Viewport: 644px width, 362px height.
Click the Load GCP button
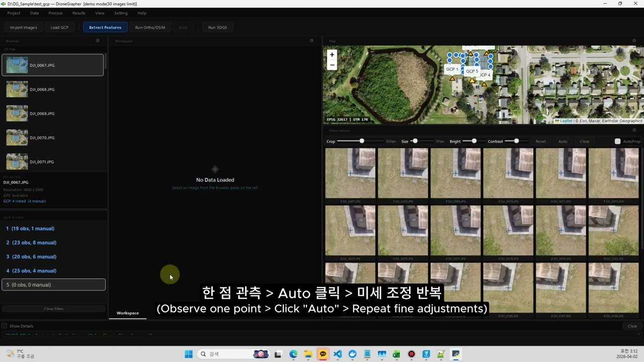[59, 27]
